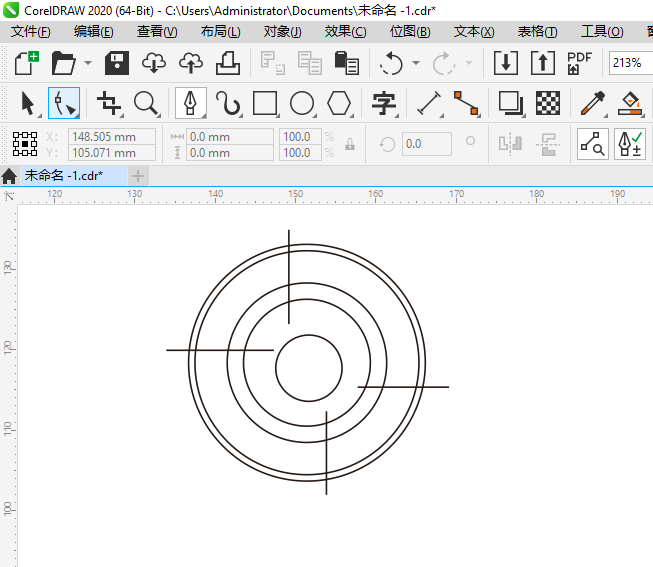Select the Pick arrow tool
The image size is (653, 567).
[x=28, y=103]
